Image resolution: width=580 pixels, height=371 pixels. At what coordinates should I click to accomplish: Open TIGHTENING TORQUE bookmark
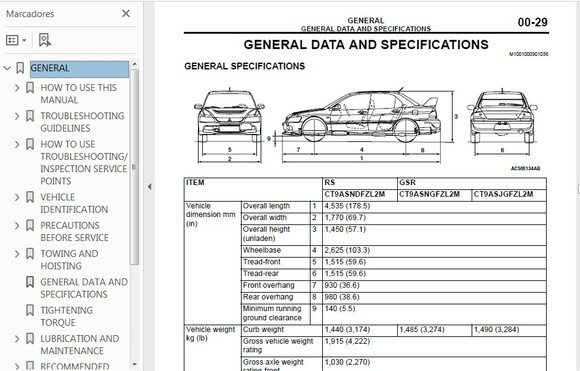pos(67,316)
